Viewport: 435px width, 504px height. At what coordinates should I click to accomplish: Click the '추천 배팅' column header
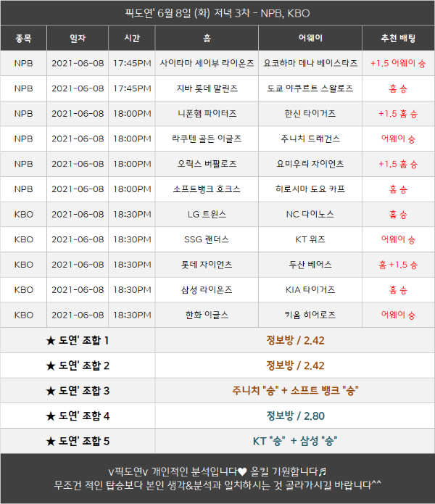coord(398,38)
